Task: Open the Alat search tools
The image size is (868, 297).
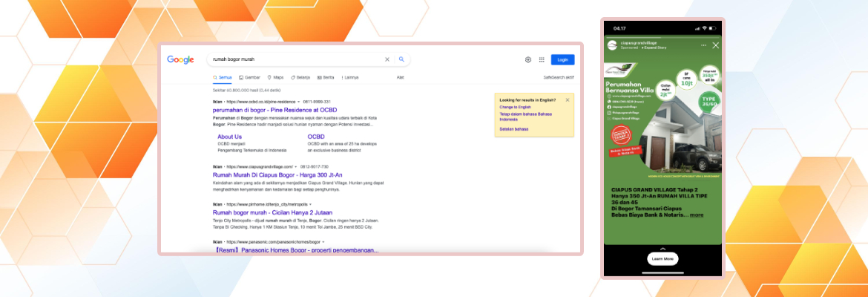Action: (x=400, y=77)
